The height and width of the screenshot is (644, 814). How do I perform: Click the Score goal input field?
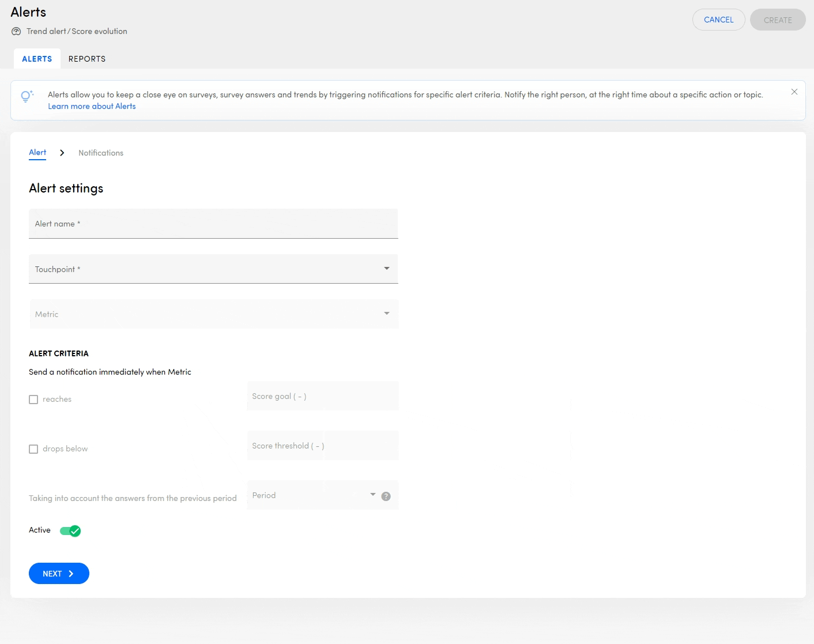322,396
